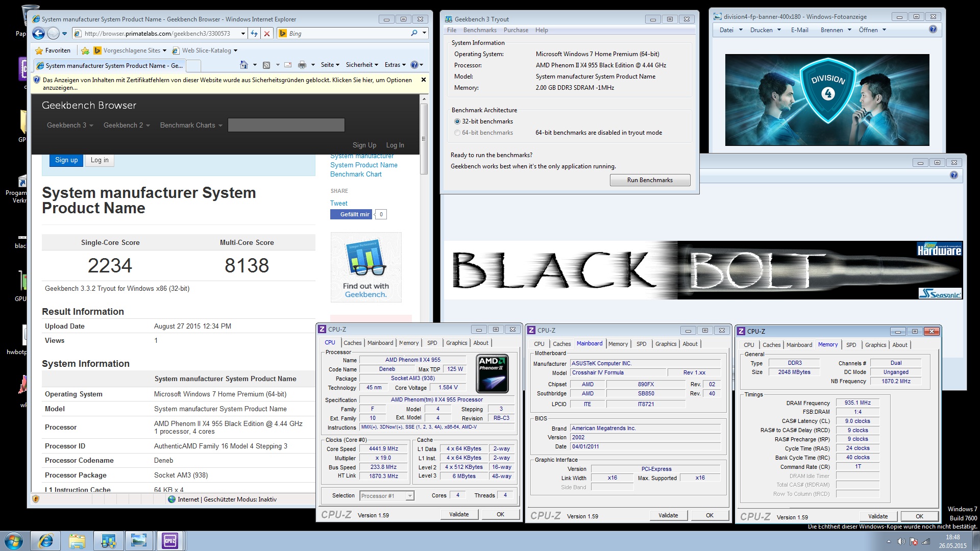Viewport: 980px width, 551px height.
Task: Click the IE forward arrow button
Action: 53,34
